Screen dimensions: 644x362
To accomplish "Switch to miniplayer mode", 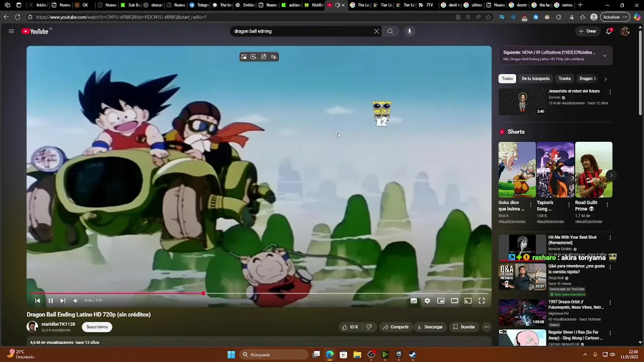I will click(441, 301).
